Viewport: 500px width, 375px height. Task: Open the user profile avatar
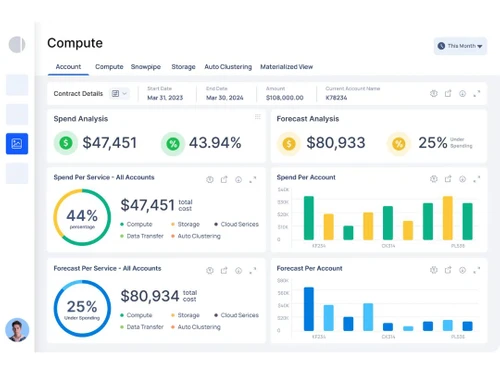pyautogui.click(x=17, y=330)
